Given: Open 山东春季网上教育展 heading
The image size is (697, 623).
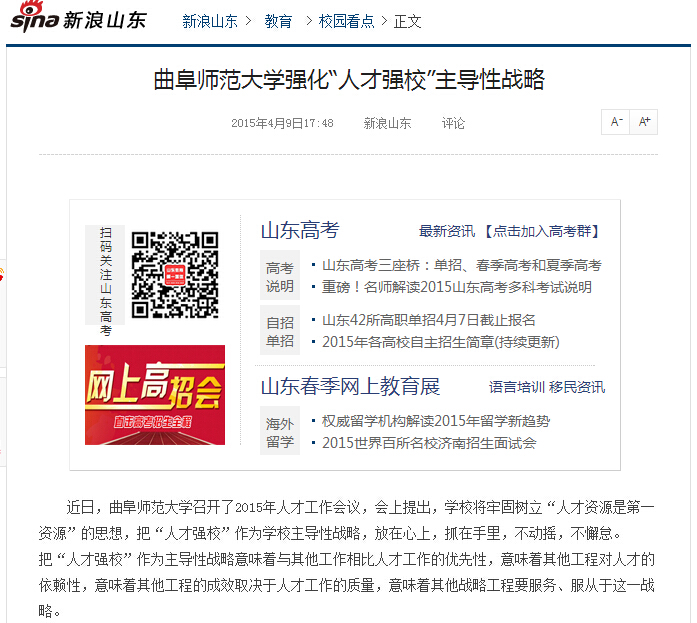Looking at the screenshot, I should [x=350, y=387].
